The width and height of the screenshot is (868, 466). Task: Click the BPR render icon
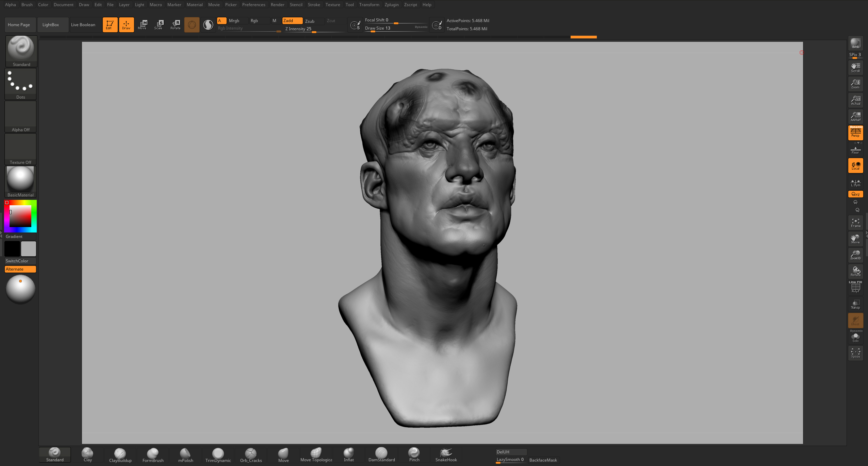click(x=855, y=44)
